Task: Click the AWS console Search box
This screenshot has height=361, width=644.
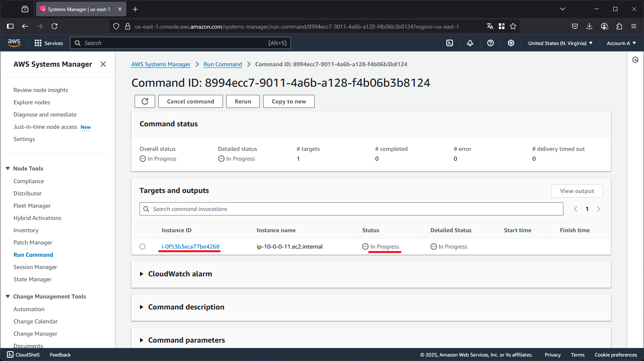Action: click(x=180, y=43)
